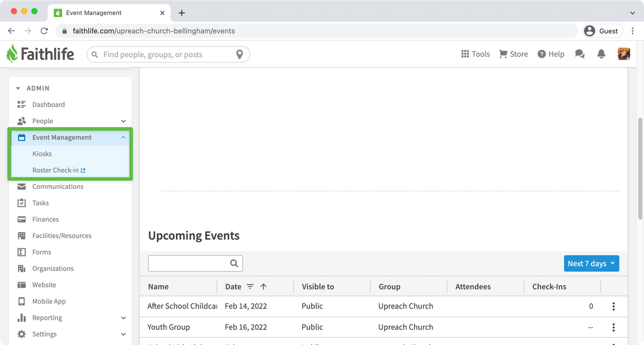Click the Upcoming Events search field
The image size is (644, 345).
(x=195, y=263)
